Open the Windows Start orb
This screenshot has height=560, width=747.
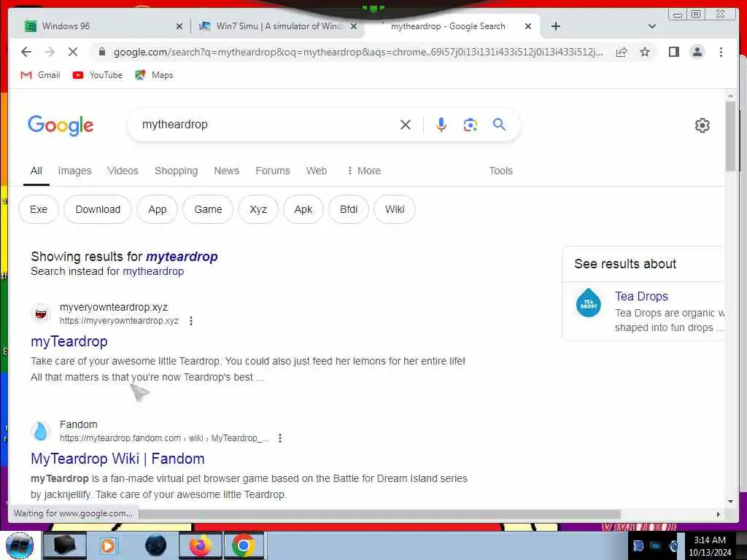click(x=20, y=545)
